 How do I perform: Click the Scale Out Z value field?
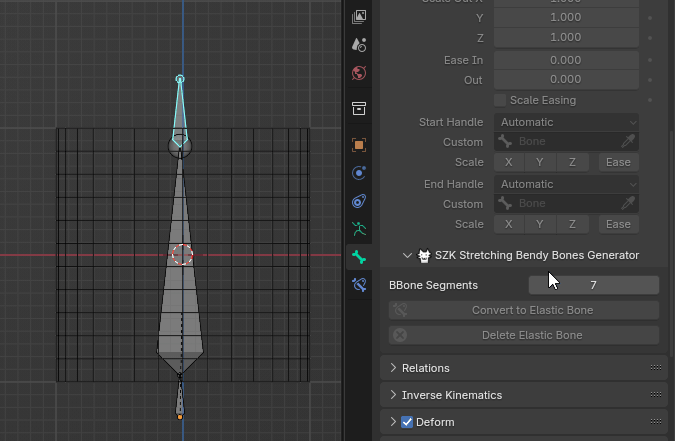pos(566,37)
